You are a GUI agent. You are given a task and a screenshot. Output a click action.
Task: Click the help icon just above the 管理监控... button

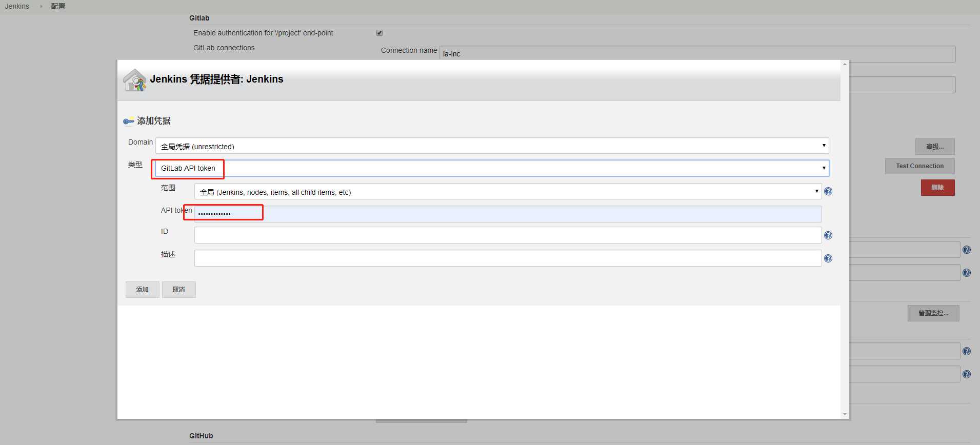click(x=967, y=273)
